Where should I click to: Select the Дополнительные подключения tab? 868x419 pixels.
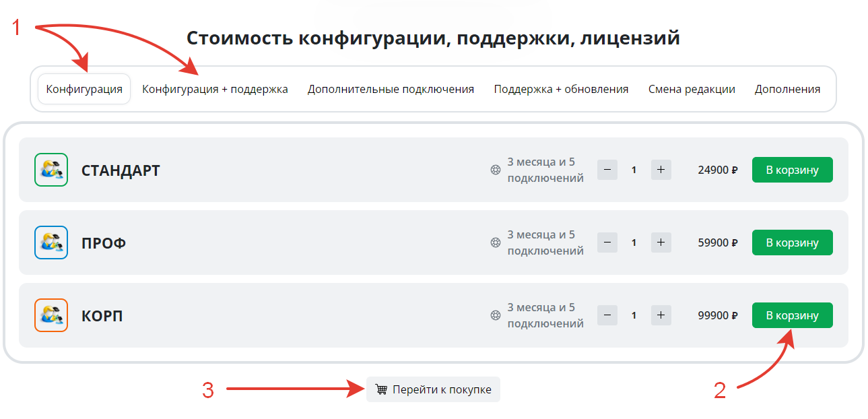391,88
